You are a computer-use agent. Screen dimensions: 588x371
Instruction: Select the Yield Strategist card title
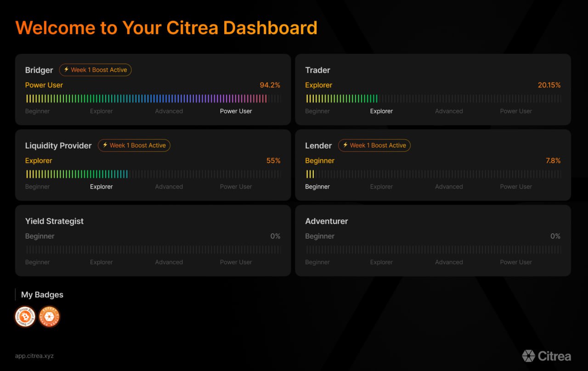tap(54, 221)
